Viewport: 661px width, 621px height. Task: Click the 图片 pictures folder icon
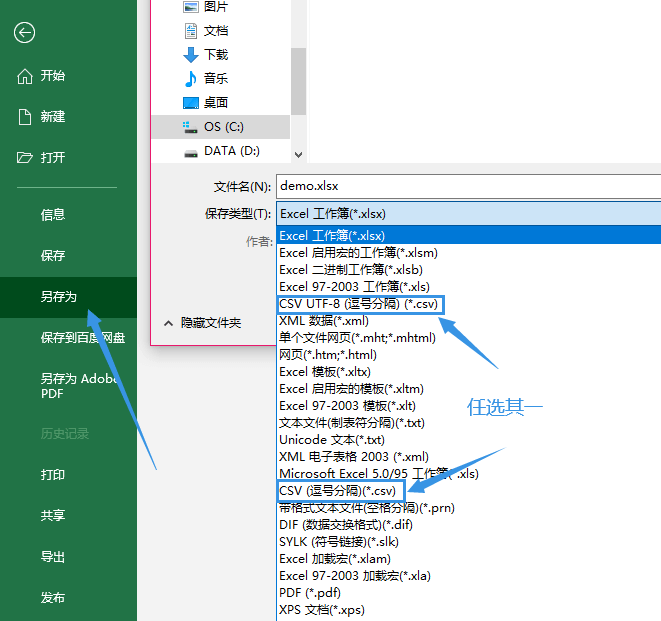[x=191, y=7]
